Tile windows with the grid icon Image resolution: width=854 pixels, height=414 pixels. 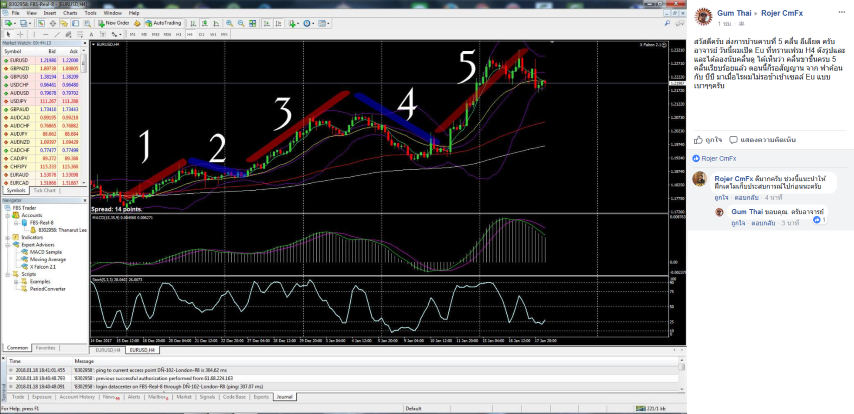252,23
